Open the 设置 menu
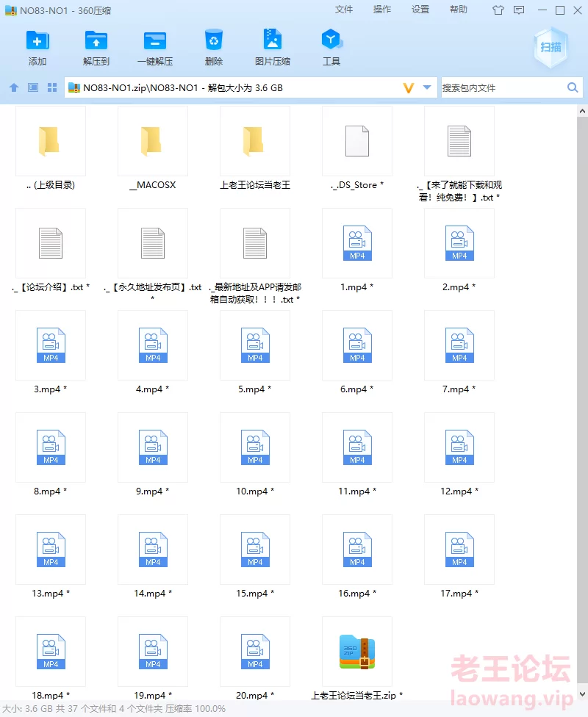Image resolution: width=588 pixels, height=717 pixels. click(x=420, y=10)
